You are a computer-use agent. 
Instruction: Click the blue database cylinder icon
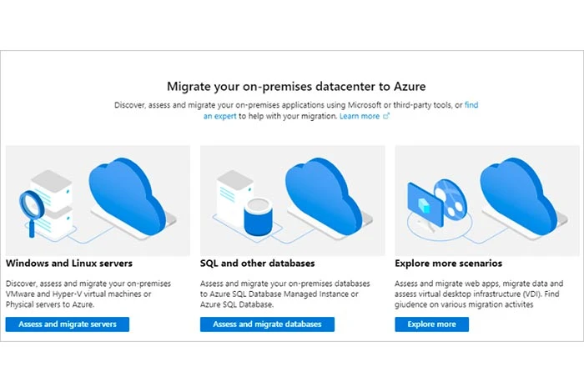click(x=258, y=217)
